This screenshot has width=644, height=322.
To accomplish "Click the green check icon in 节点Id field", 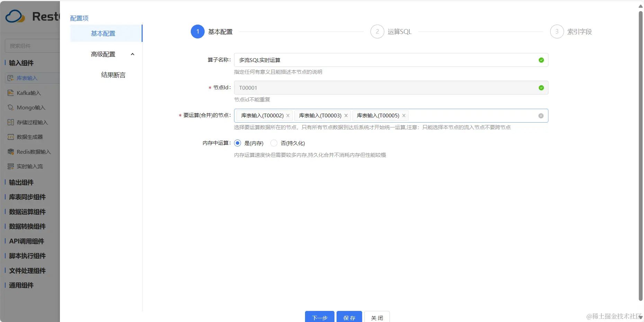I will (541, 88).
